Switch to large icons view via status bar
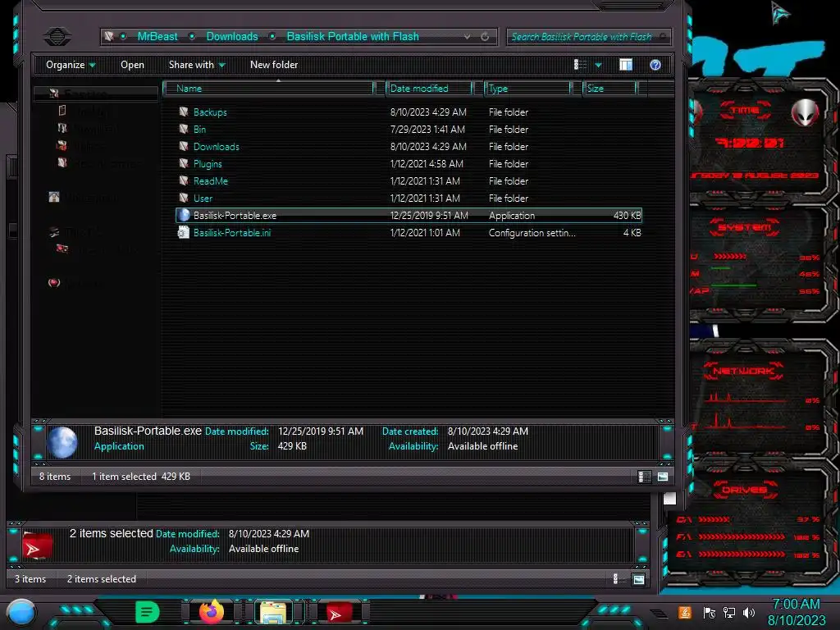840x630 pixels. pos(663,477)
